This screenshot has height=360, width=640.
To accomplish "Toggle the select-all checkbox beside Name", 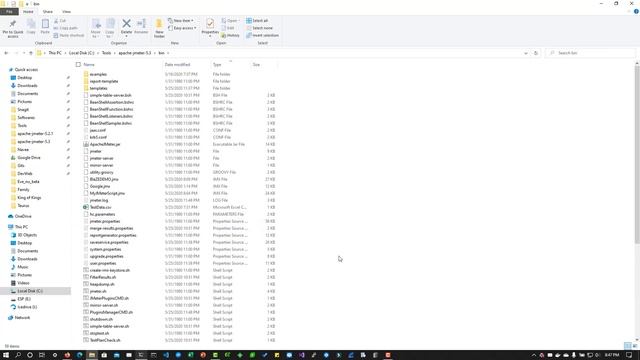I will point(78,64).
